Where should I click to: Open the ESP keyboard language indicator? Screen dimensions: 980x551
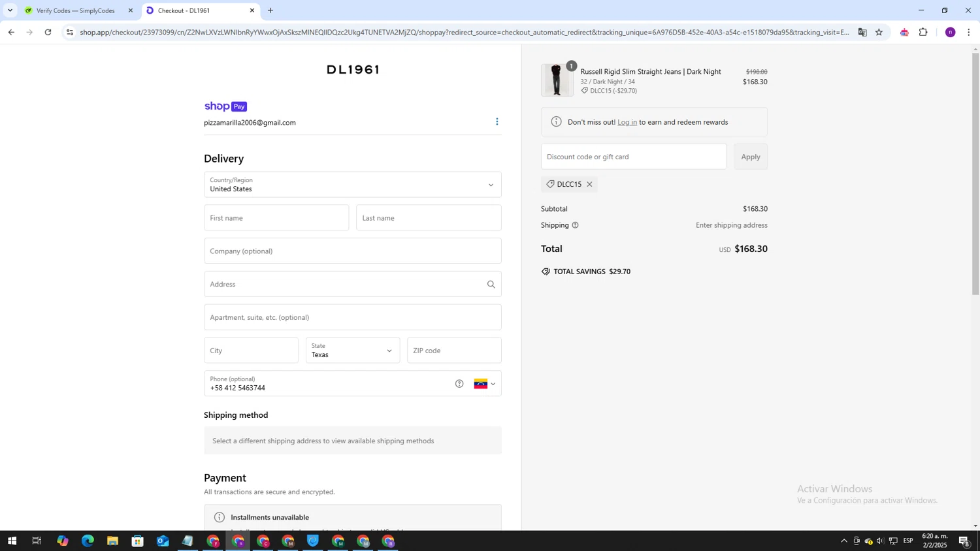pyautogui.click(x=908, y=541)
